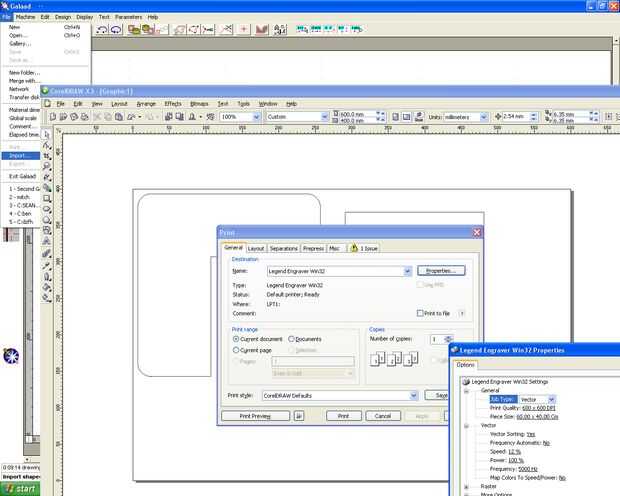The width and height of the screenshot is (620, 496).
Task: Expand the mini preview button beside Print Preview
Action: click(x=299, y=416)
